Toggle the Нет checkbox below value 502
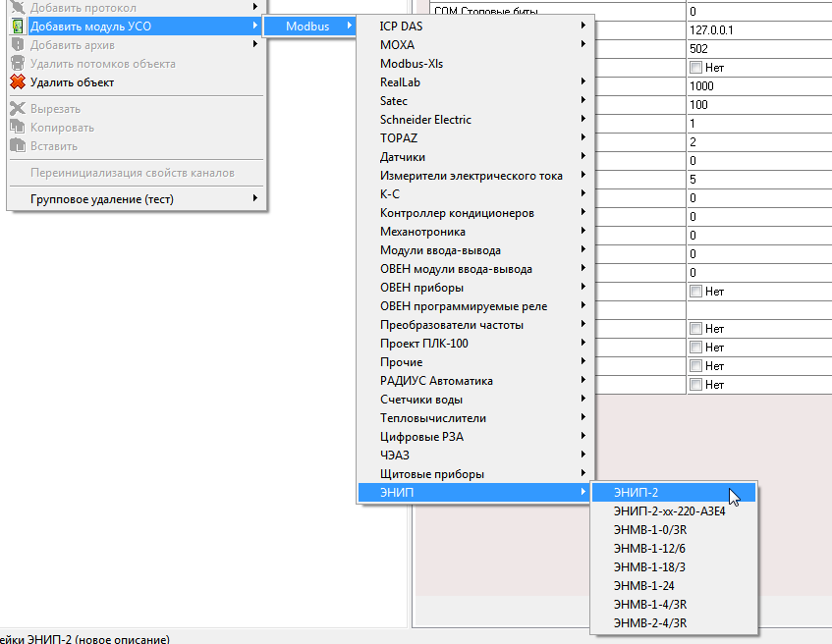 [695, 68]
